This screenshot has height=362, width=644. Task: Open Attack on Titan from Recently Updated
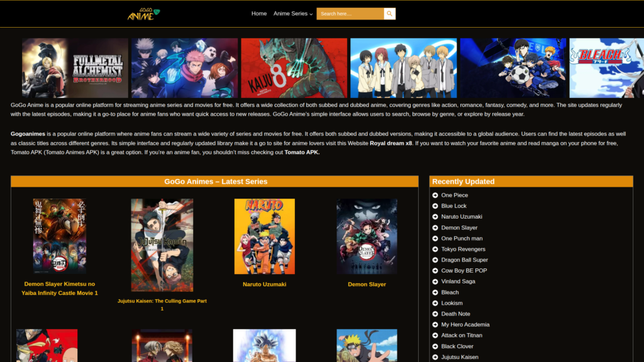tap(461, 336)
